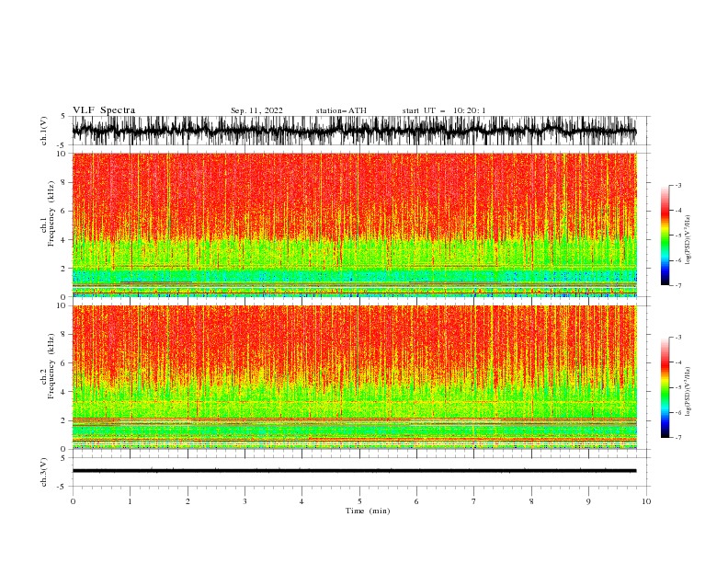Click the time axis tick label "9"
This screenshot has height=563, width=728.
click(x=588, y=501)
